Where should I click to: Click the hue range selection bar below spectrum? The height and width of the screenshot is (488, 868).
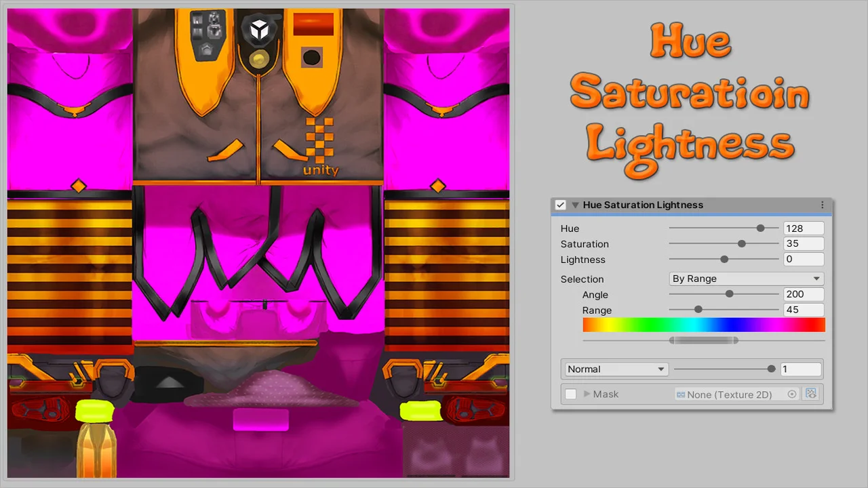pos(703,340)
